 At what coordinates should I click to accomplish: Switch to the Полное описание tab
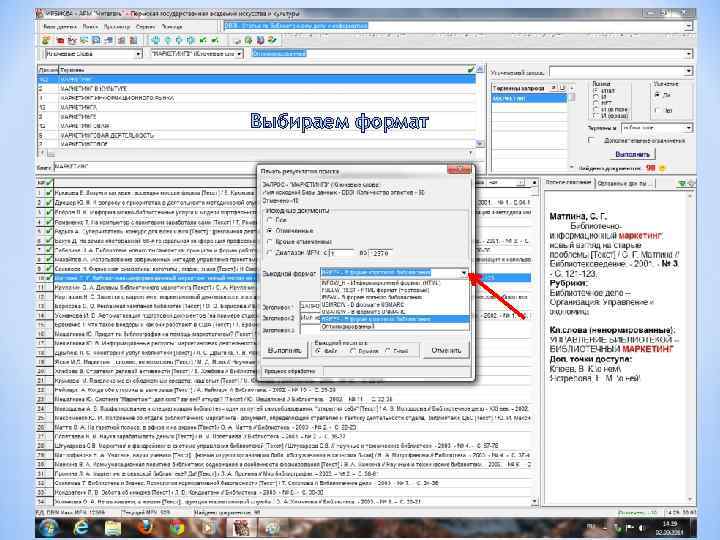click(x=568, y=182)
